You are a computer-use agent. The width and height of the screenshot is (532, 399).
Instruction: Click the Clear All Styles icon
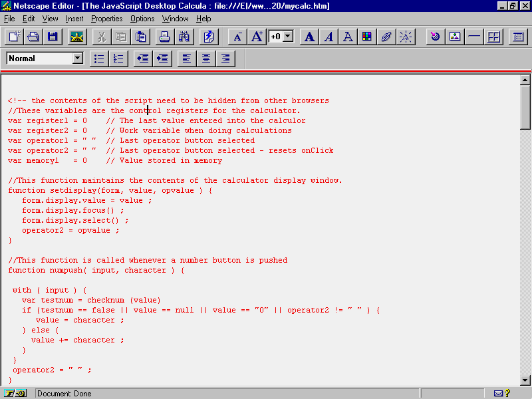point(406,37)
